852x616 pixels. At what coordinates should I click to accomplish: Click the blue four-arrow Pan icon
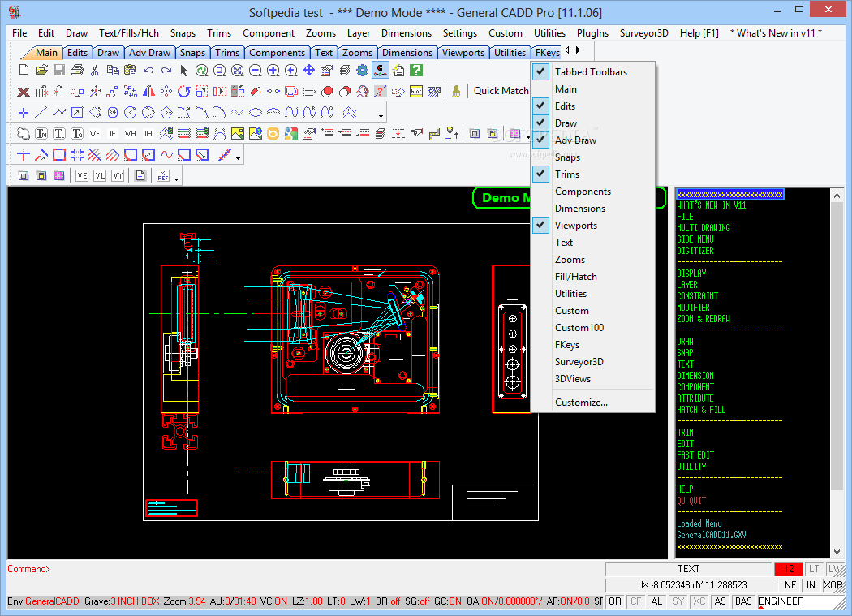click(308, 70)
